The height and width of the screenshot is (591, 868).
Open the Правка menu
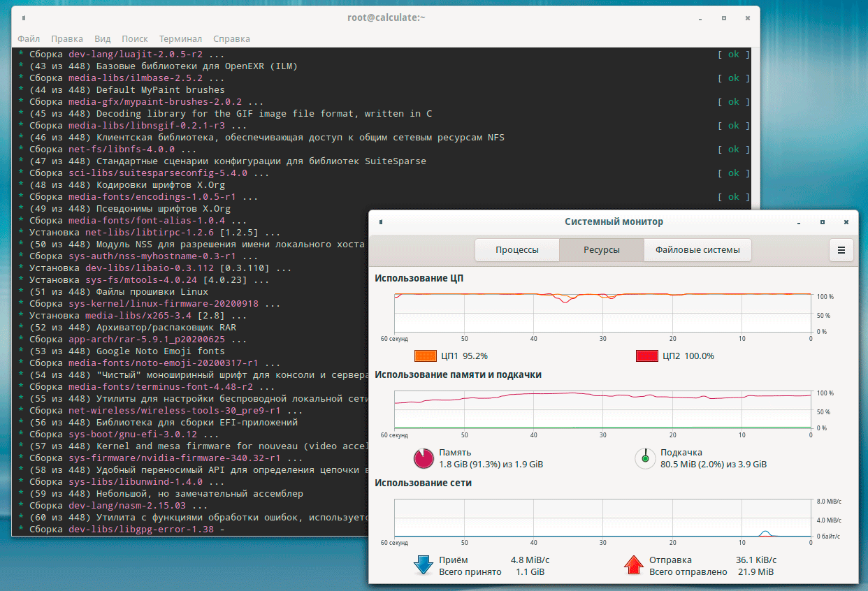[x=67, y=39]
